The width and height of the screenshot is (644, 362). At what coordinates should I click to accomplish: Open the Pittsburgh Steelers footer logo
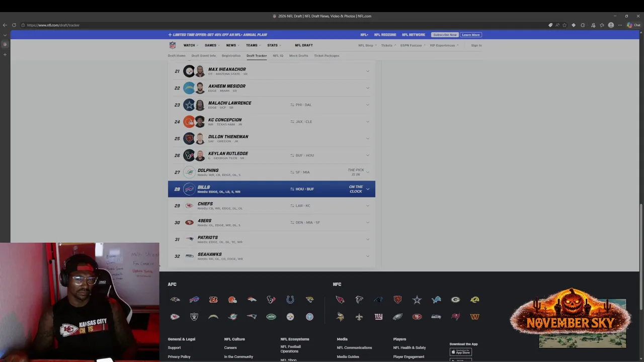(290, 317)
